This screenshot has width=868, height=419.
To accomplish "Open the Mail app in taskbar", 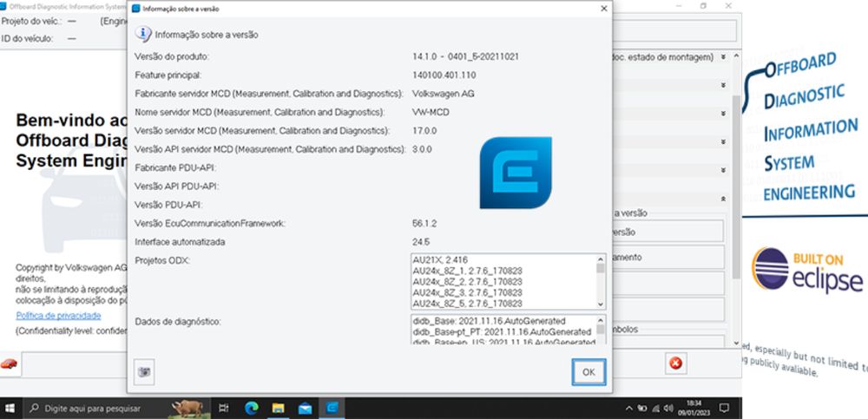I will point(305,408).
